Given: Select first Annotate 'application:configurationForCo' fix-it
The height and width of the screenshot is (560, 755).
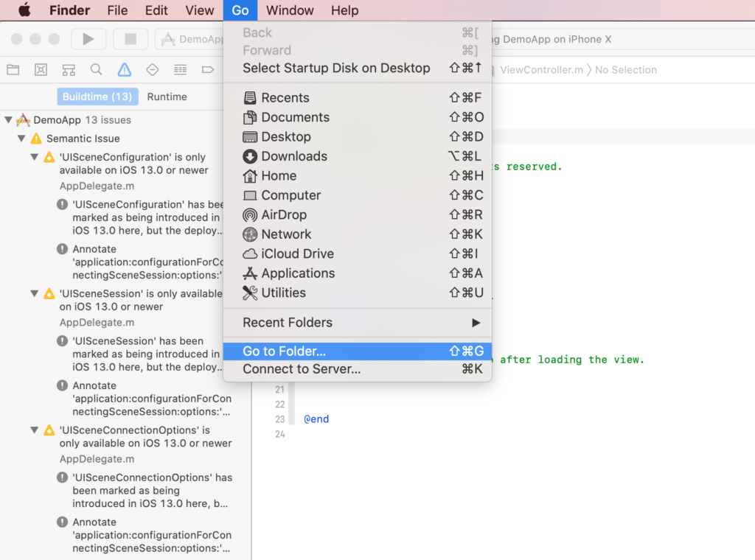Looking at the screenshot, I should pos(139,262).
